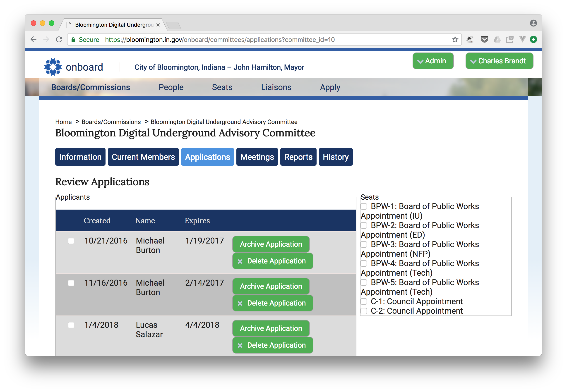567x392 pixels.
Task: Check the BPW-1 Board of Public Works seat
Action: point(364,206)
